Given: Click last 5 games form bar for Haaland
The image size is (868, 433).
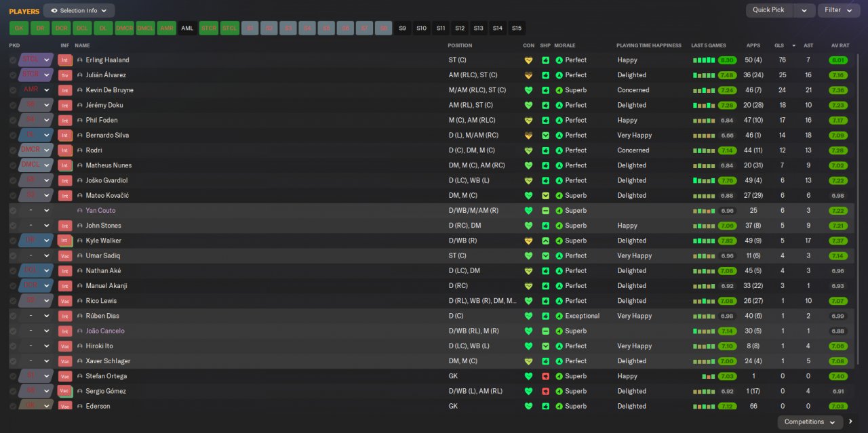Looking at the screenshot, I should click(x=704, y=60).
